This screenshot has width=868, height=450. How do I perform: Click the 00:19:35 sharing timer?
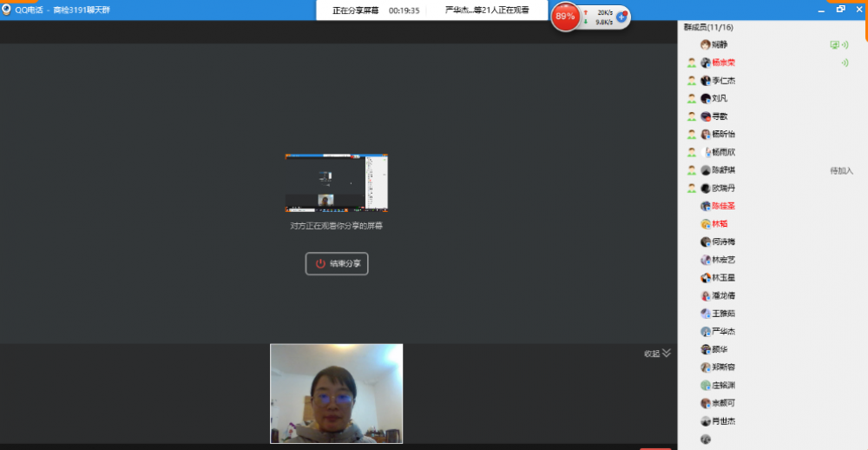coord(404,10)
